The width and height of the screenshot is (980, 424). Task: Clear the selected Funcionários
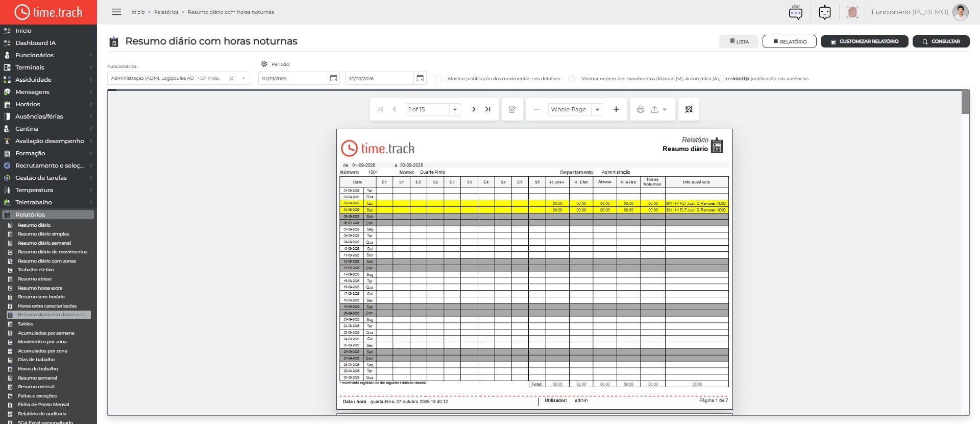point(231,78)
